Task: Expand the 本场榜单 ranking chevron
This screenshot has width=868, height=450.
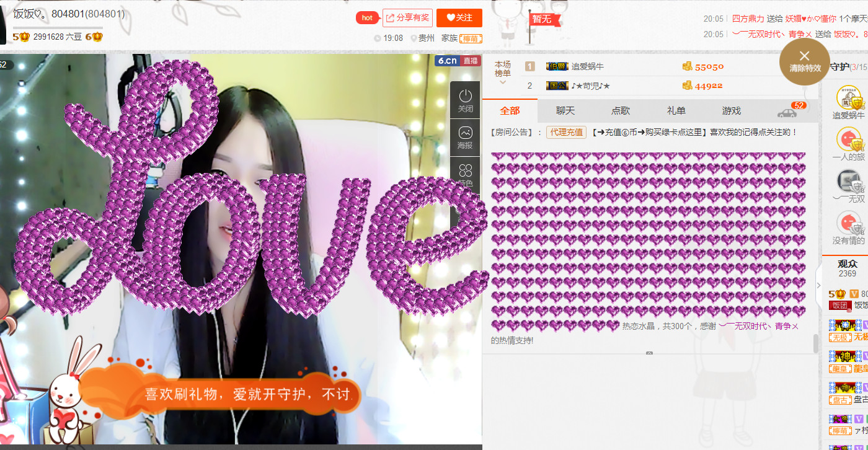Action: [503, 82]
